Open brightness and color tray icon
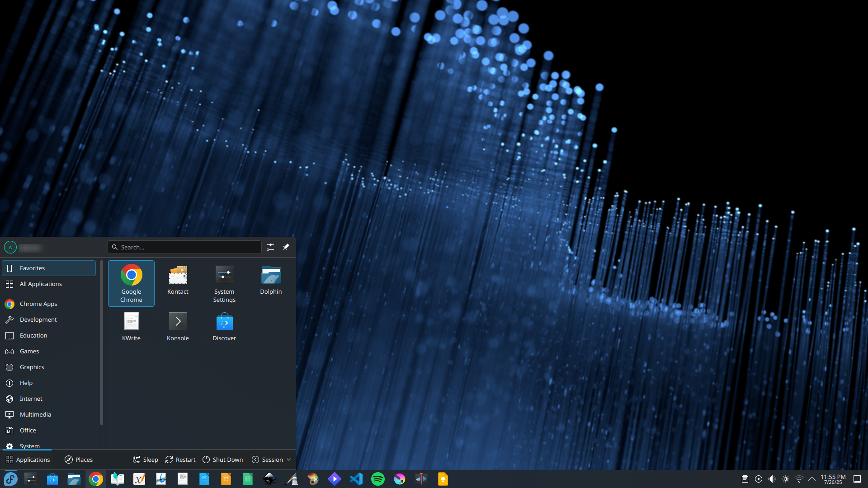This screenshot has width=868, height=488. (786, 479)
